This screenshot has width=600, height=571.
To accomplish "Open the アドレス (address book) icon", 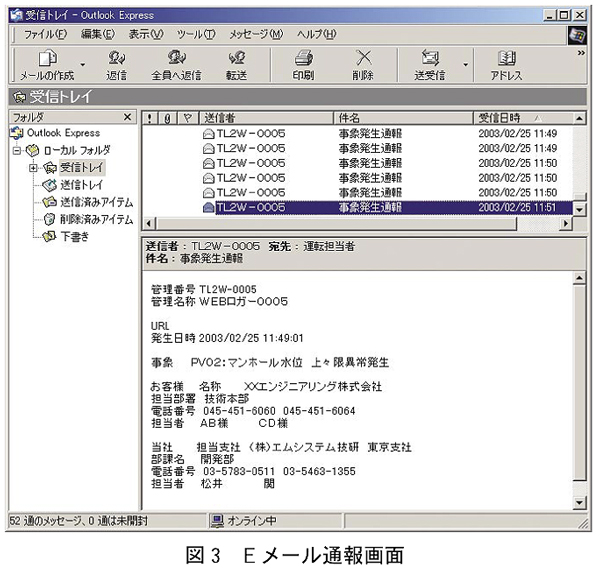I will point(506,65).
